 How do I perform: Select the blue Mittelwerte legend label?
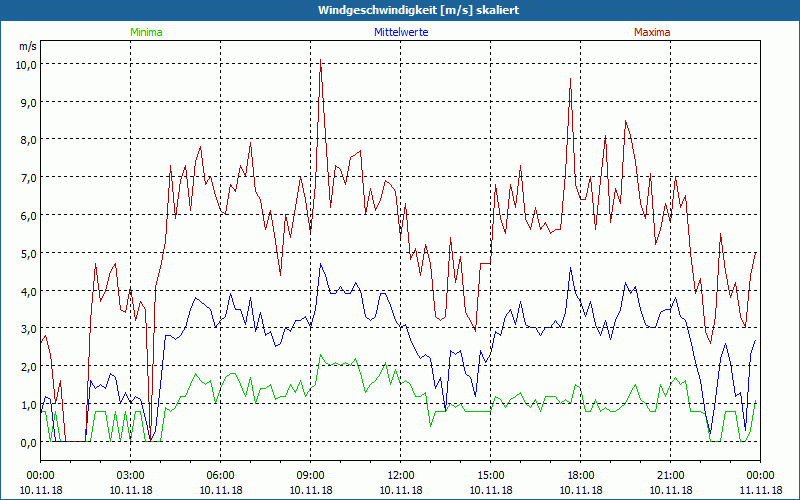400,32
